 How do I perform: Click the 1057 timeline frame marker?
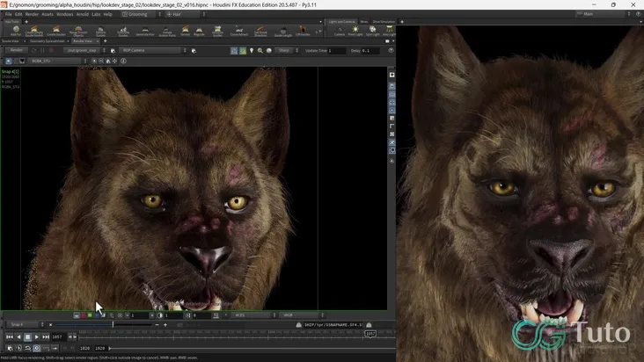(370, 334)
